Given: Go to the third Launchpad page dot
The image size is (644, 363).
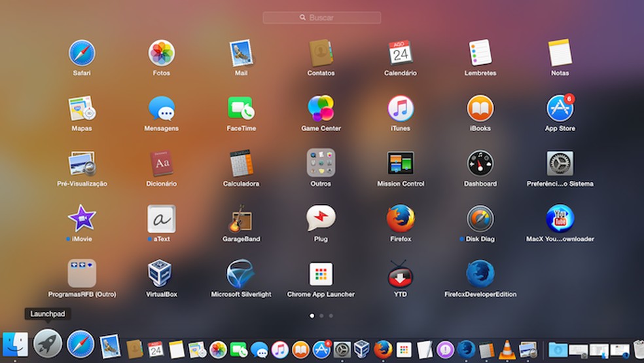Looking at the screenshot, I should click(331, 316).
